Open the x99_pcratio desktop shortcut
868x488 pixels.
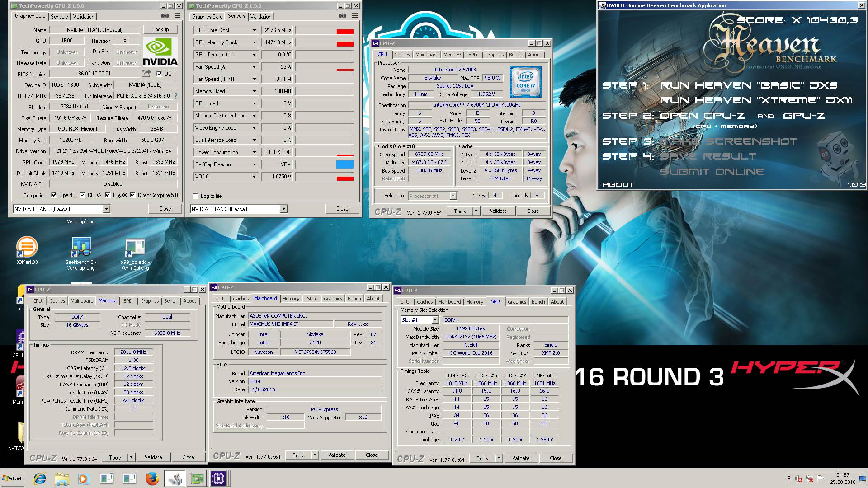tap(135, 253)
